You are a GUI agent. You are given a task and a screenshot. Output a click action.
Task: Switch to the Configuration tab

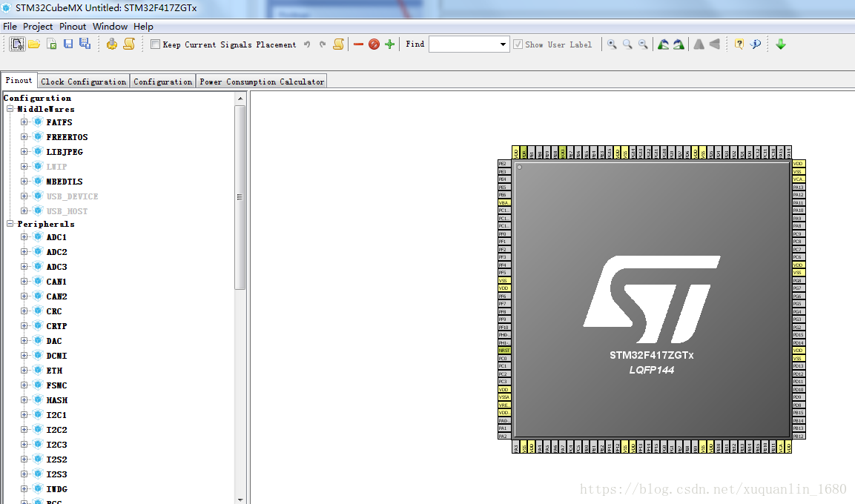click(162, 82)
